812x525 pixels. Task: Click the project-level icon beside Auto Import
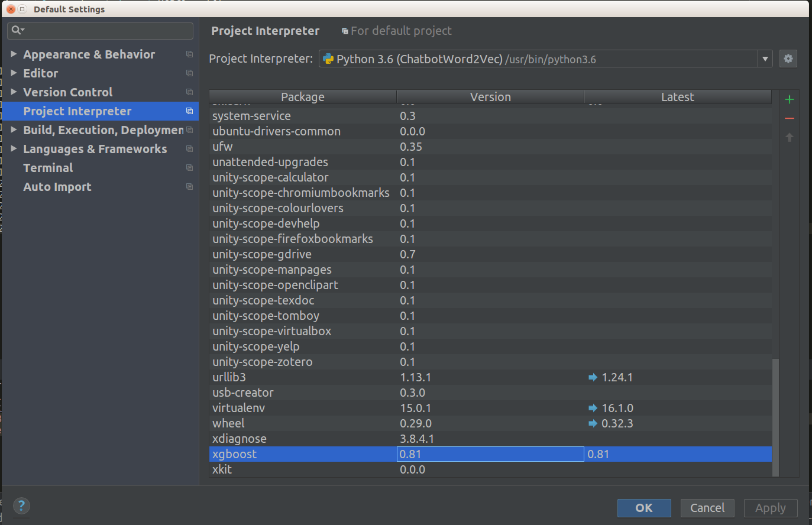189,187
